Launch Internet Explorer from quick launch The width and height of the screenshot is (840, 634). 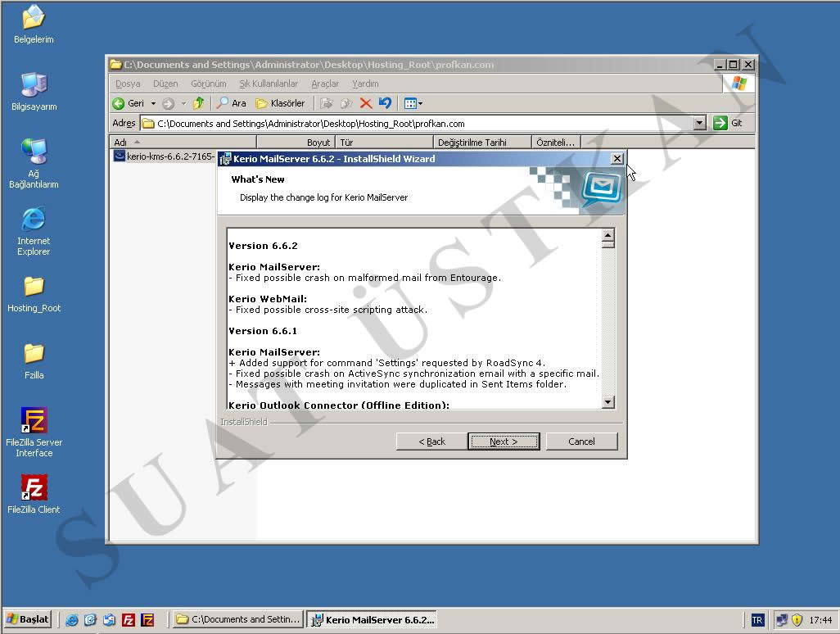pos(71,620)
